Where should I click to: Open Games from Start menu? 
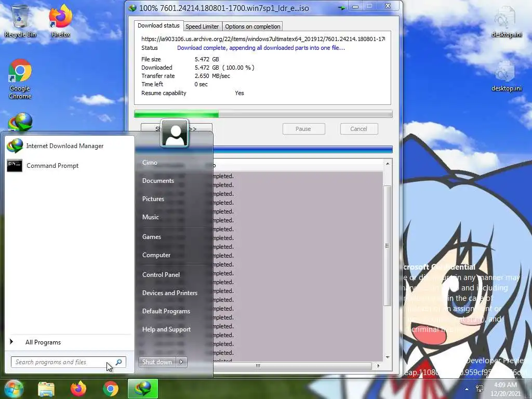pyautogui.click(x=152, y=237)
